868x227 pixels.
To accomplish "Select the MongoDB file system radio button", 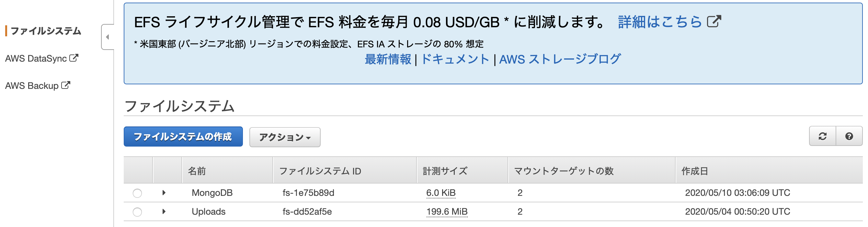I will click(137, 193).
